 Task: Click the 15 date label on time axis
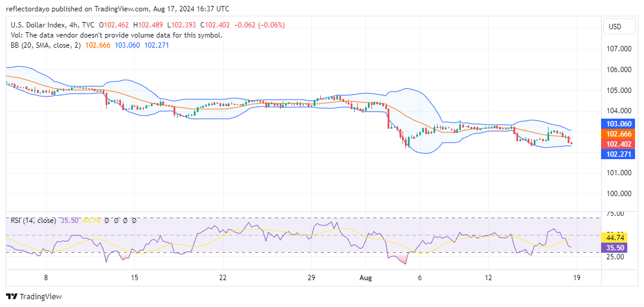tap(134, 278)
